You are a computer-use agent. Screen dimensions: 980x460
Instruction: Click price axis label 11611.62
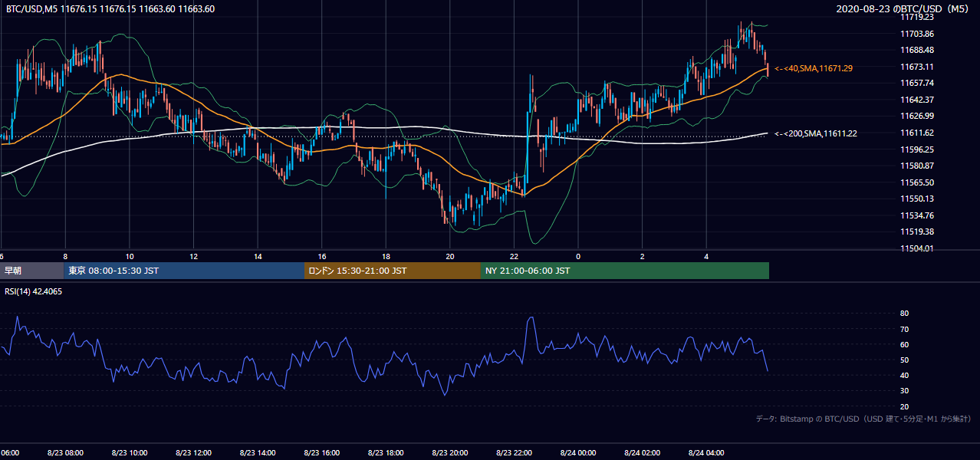[917, 133]
